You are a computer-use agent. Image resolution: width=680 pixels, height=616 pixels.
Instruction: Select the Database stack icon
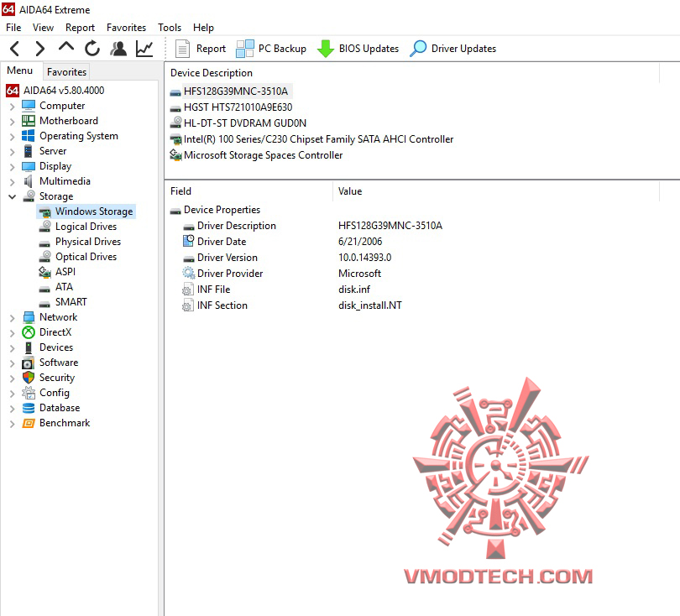[x=29, y=408]
